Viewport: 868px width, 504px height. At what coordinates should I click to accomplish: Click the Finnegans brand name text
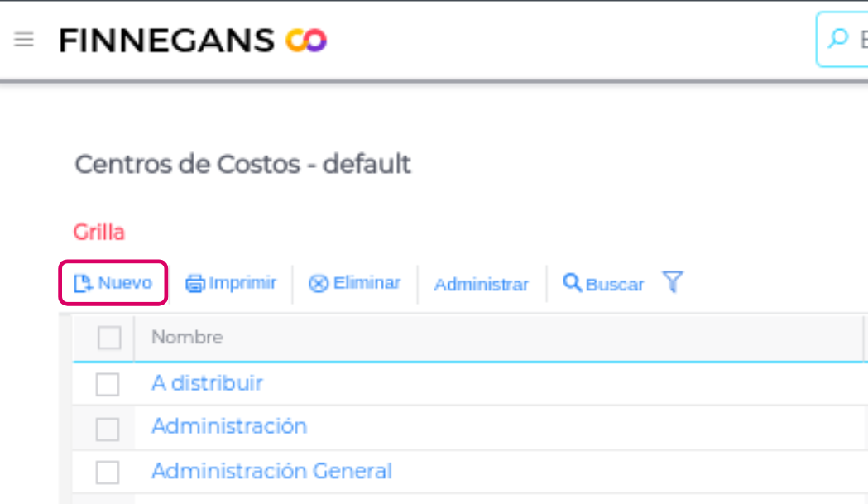[x=166, y=40]
